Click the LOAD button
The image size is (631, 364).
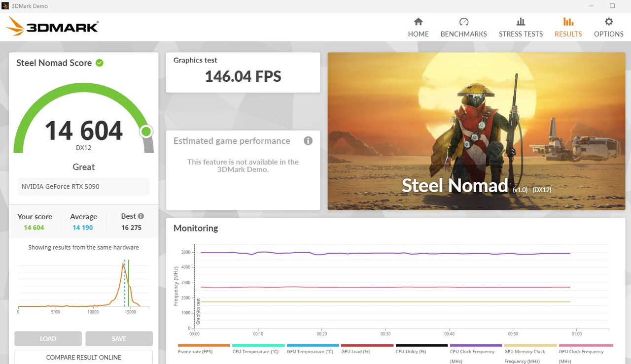(48, 339)
